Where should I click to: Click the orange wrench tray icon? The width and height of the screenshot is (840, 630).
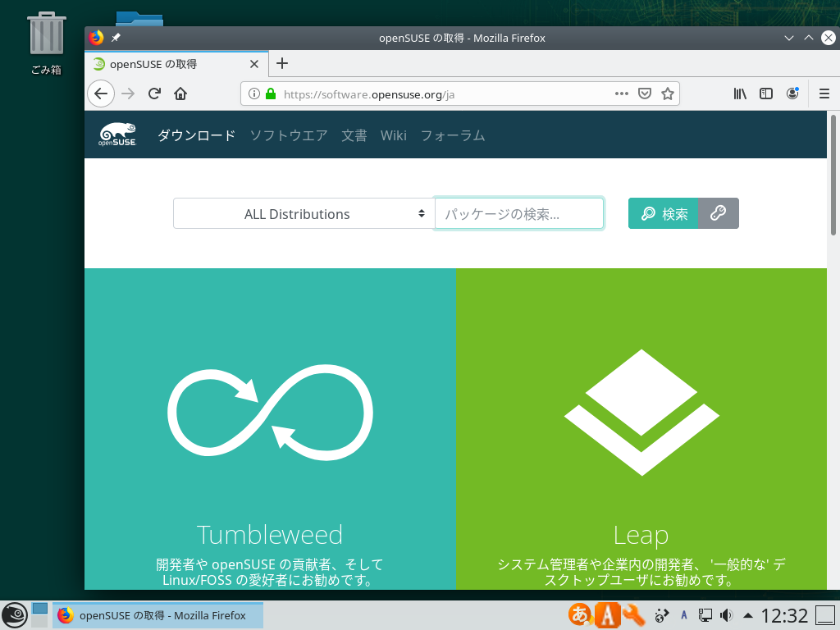[x=634, y=615]
